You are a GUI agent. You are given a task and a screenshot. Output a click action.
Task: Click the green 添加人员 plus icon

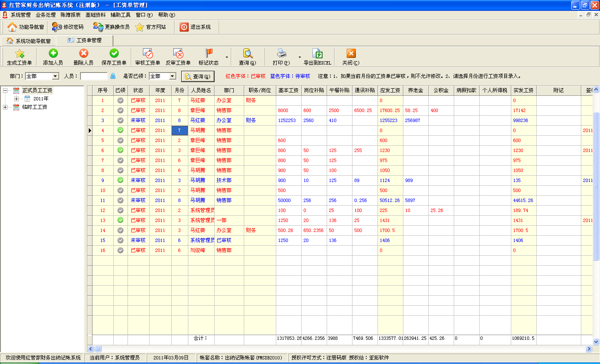click(x=53, y=53)
